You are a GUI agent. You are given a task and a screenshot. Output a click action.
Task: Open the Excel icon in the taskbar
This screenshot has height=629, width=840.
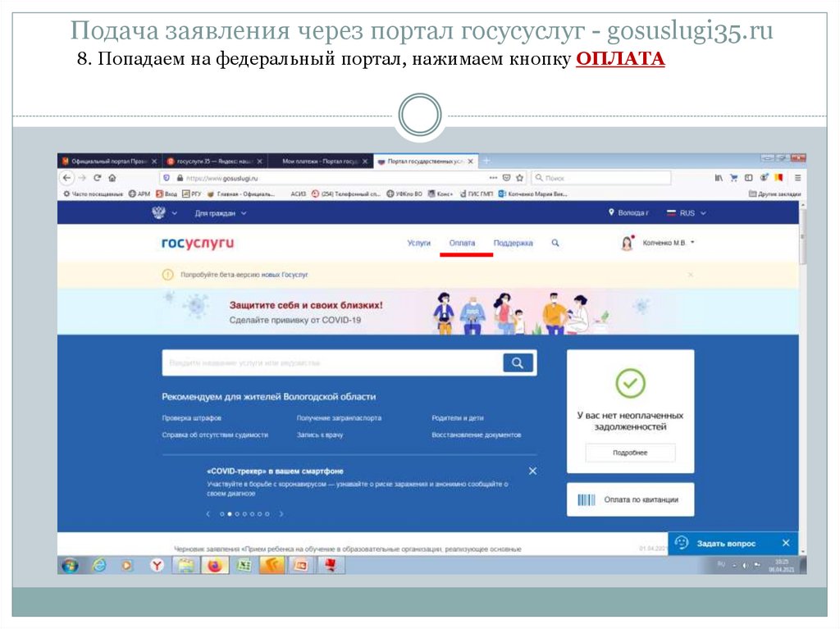pyautogui.click(x=244, y=565)
